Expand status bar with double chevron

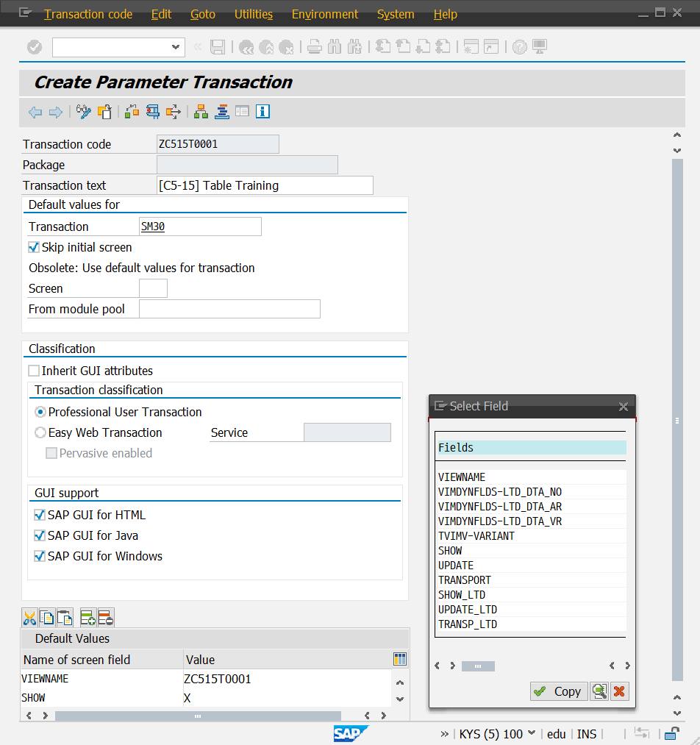coord(445,734)
